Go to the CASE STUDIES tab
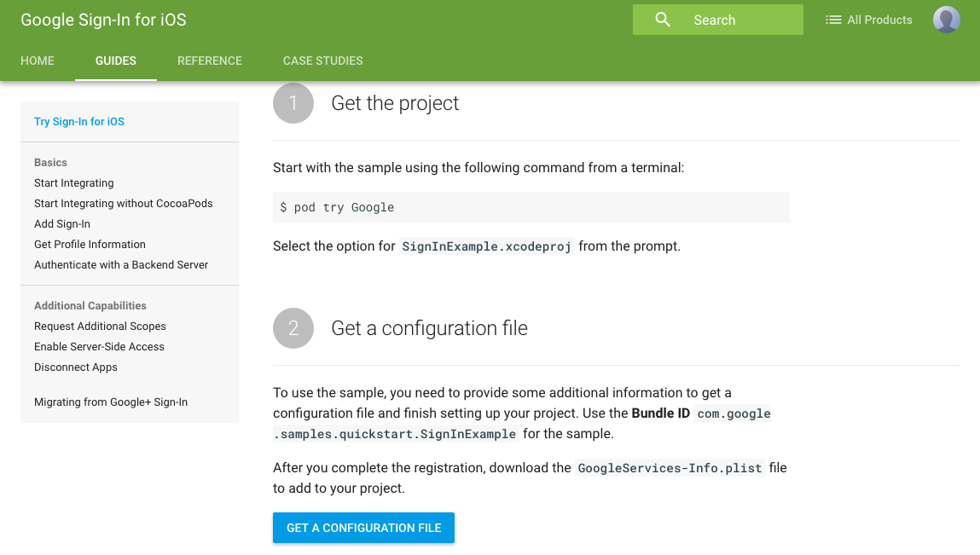Viewport: 980px width, 555px height. [322, 61]
